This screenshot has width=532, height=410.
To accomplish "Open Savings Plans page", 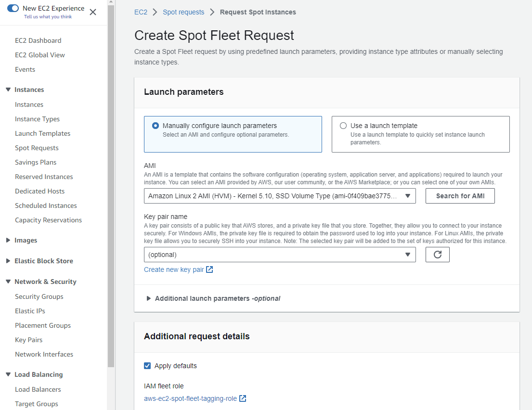I will (x=36, y=162).
